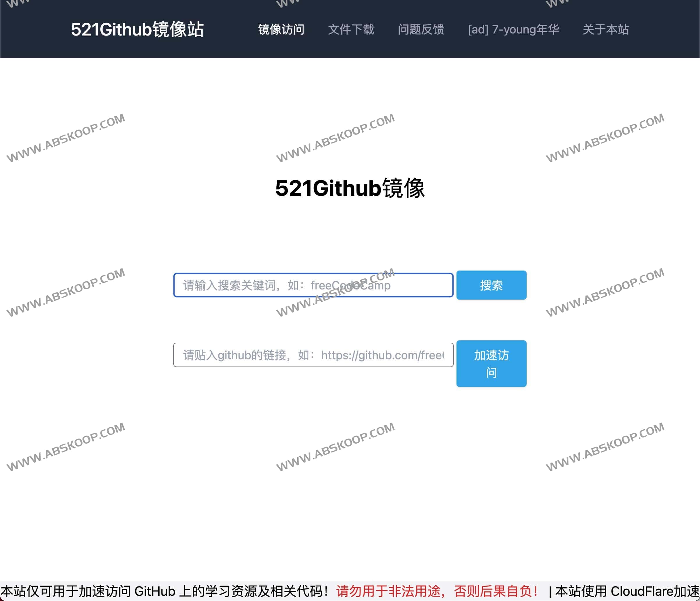700x601 pixels.
Task: Click the bottom notice bar
Action: click(x=350, y=590)
